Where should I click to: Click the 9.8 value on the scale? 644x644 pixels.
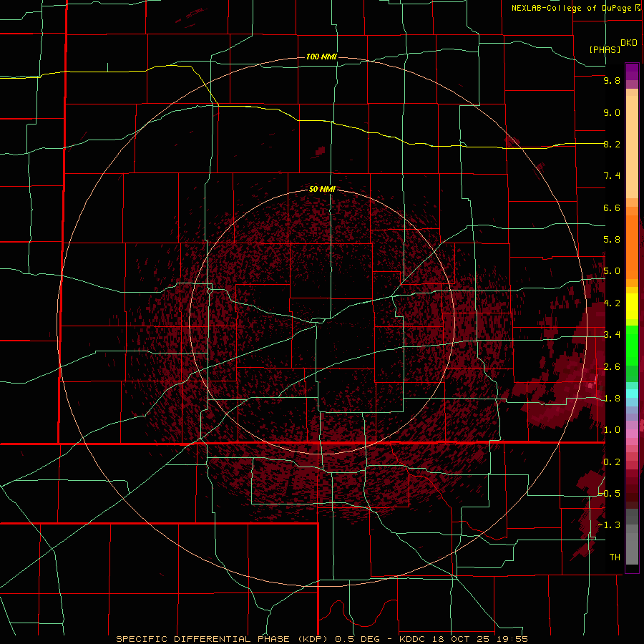point(612,81)
